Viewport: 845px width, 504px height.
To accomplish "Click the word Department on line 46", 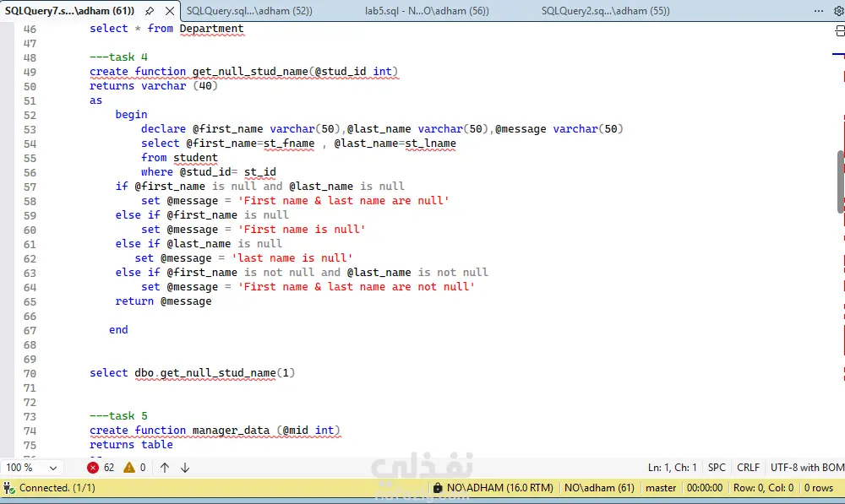I will tap(212, 29).
